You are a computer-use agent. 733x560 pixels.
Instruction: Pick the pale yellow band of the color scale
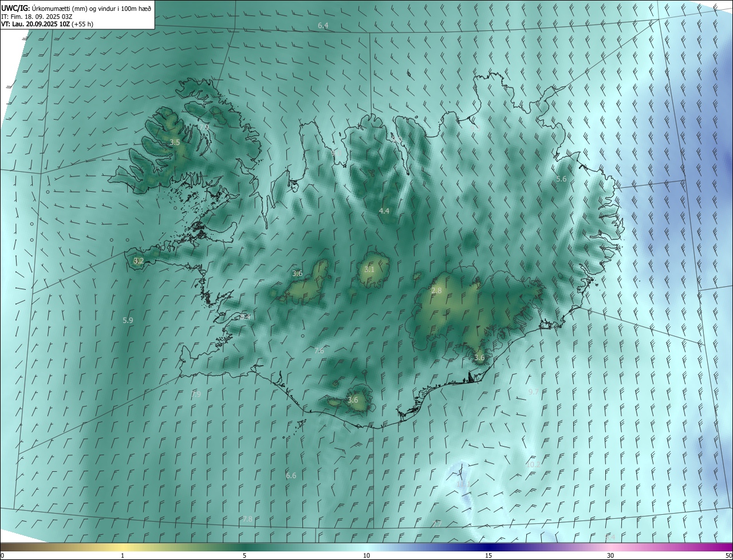[x=123, y=547]
